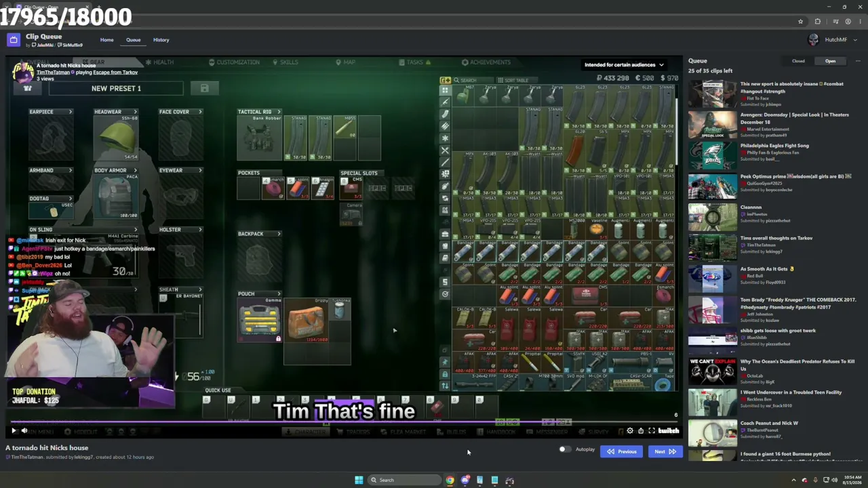This screenshot has width=868, height=488.
Task: Open Discord from the taskbar
Action: (465, 480)
